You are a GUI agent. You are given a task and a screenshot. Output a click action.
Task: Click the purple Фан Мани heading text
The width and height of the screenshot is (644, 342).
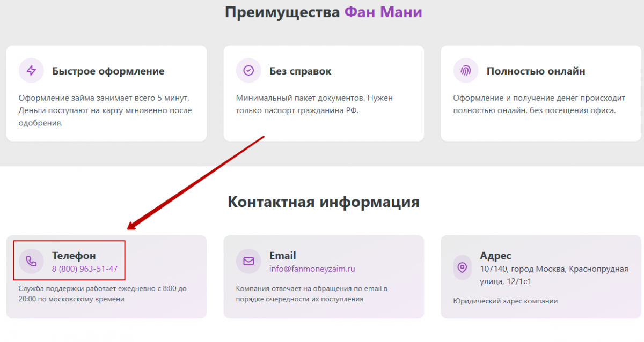click(383, 12)
